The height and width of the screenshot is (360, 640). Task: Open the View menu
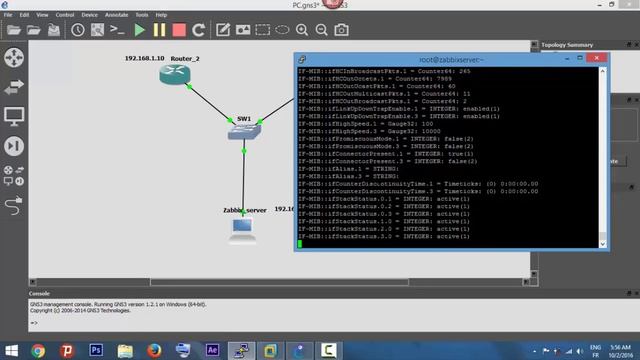(42, 15)
